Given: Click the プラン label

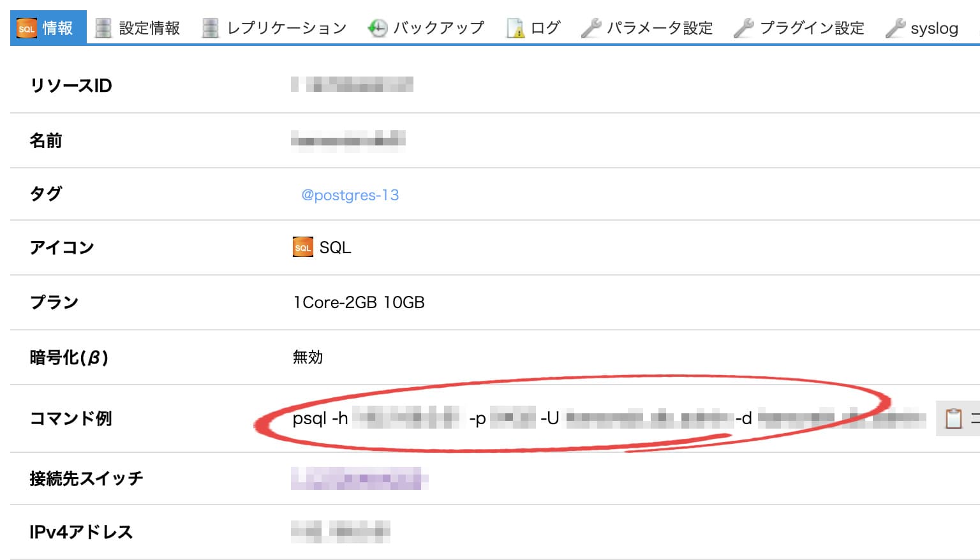Looking at the screenshot, I should 54,302.
